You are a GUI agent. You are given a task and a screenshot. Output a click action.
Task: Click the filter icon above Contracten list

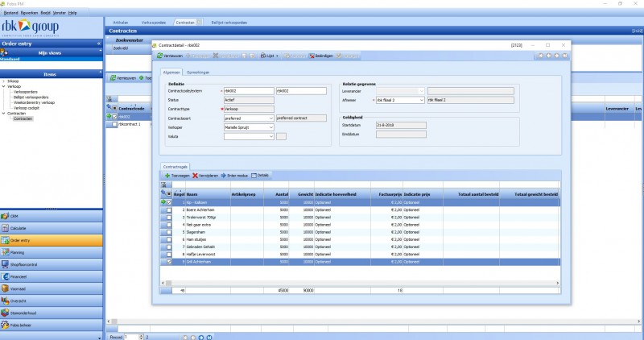click(109, 99)
